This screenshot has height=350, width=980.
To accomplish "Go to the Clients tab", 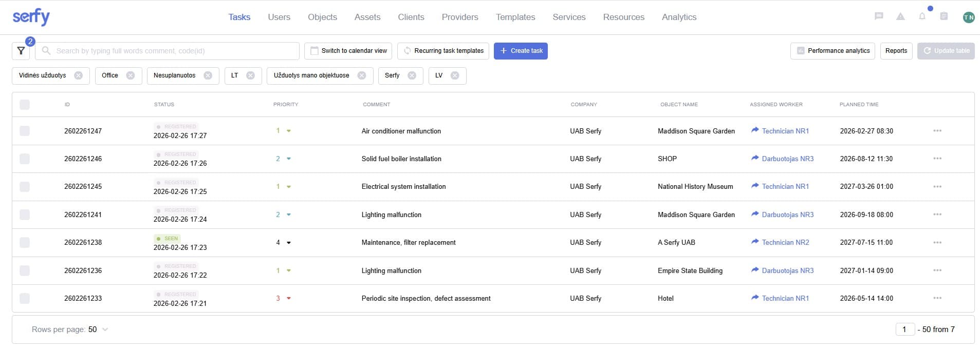I will tap(411, 17).
